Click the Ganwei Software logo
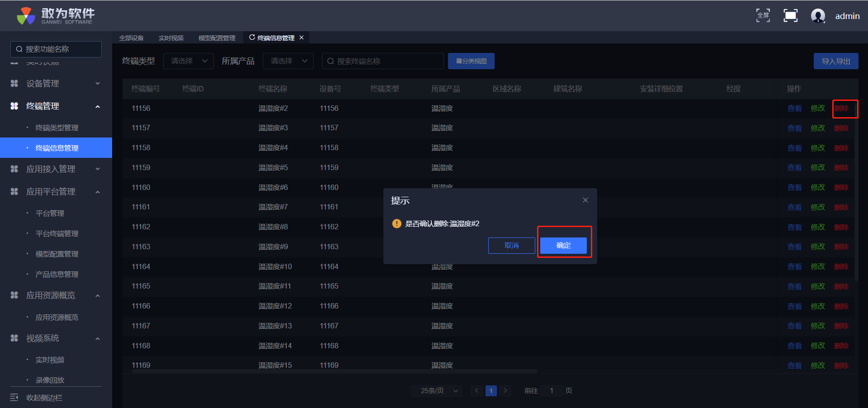This screenshot has width=868, height=408. (x=56, y=16)
